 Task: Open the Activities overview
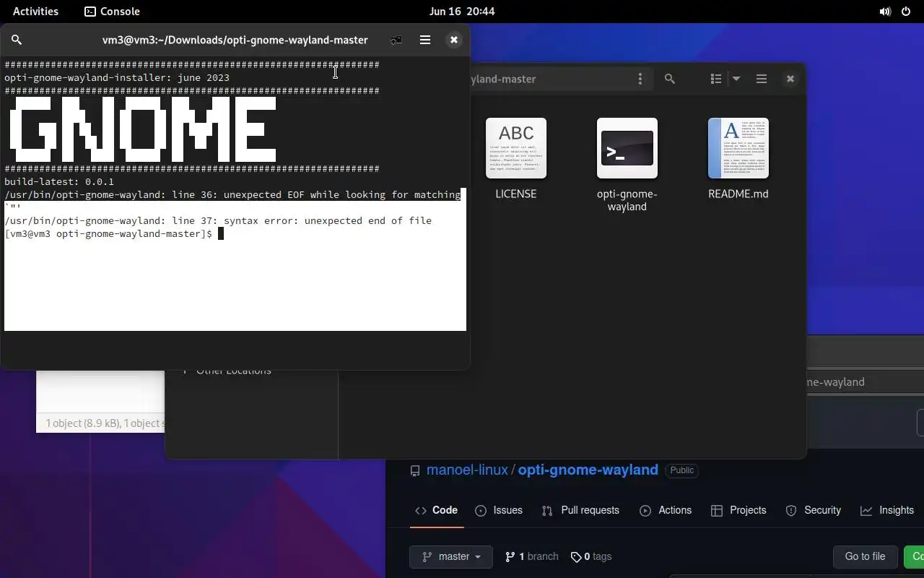tap(35, 12)
